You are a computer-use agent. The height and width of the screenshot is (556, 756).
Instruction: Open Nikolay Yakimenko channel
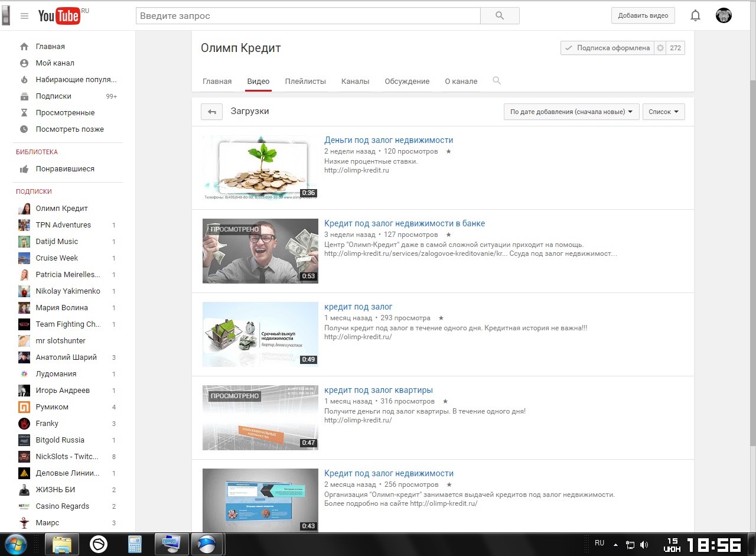[68, 291]
